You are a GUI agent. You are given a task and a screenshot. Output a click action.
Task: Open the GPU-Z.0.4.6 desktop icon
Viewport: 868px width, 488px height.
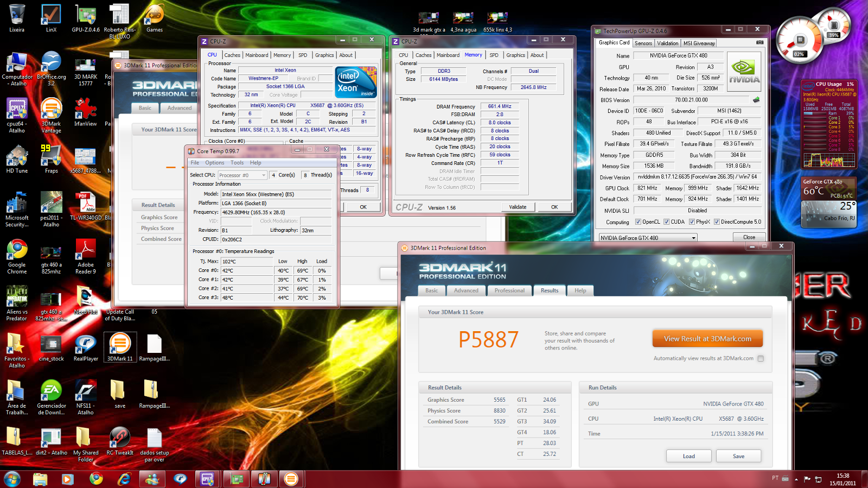click(86, 18)
